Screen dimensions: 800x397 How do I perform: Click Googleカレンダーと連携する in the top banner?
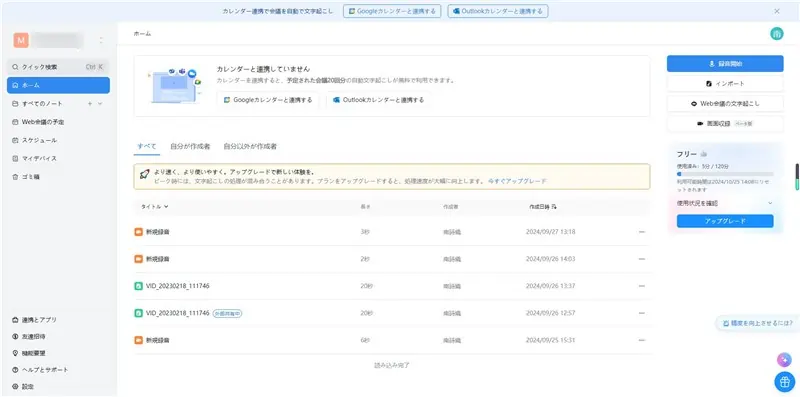[x=392, y=11]
